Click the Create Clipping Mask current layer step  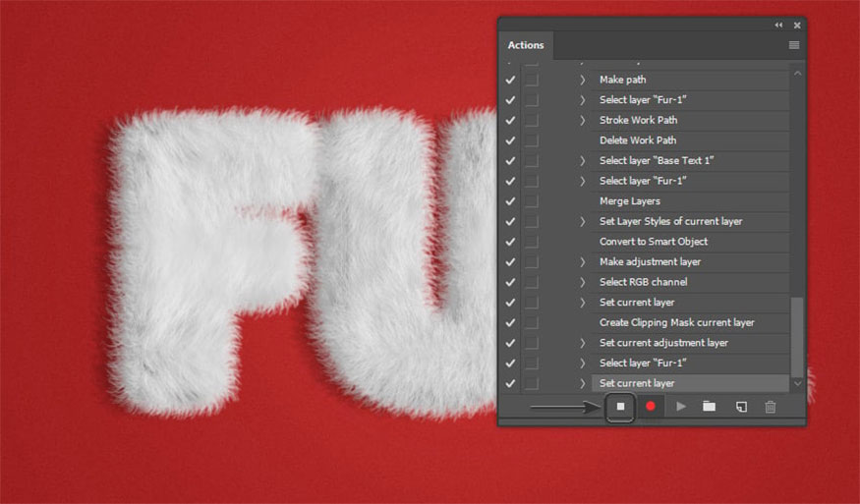coord(676,322)
